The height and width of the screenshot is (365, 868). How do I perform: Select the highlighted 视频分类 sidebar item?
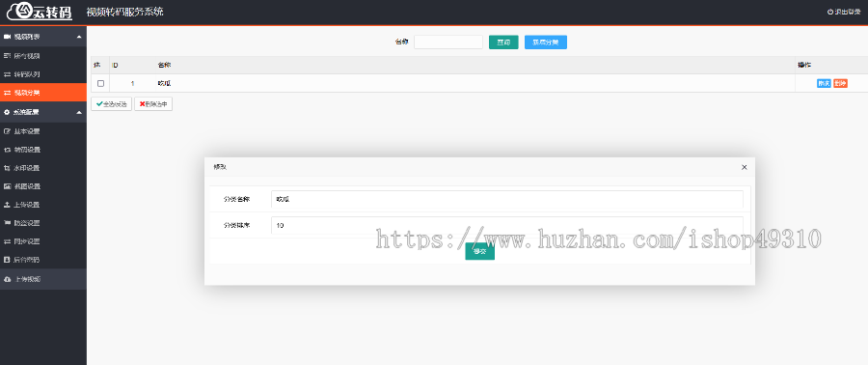(x=43, y=93)
